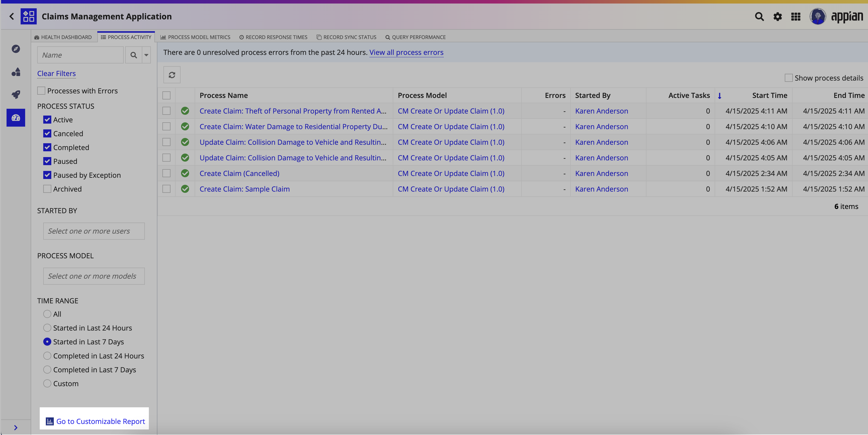Click Go to Customizable Report link
The width and height of the screenshot is (868, 435).
100,421
